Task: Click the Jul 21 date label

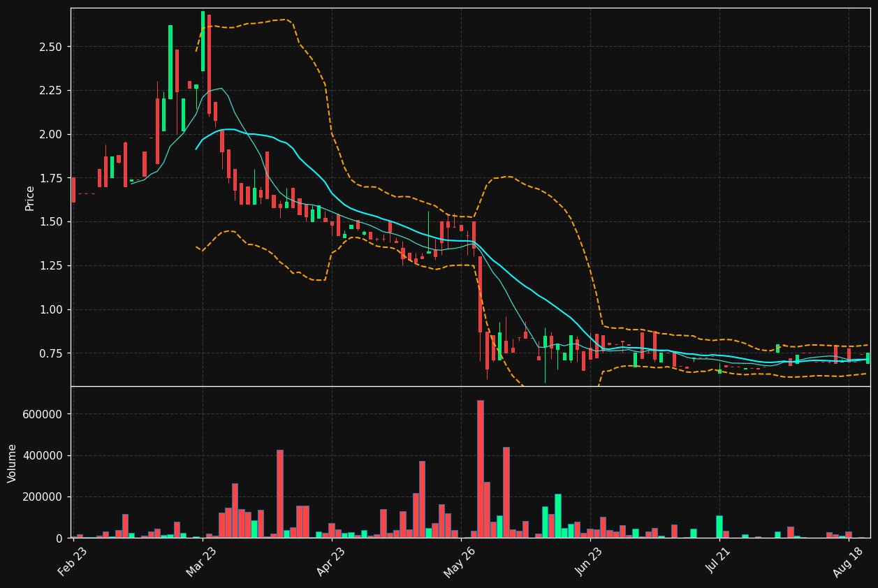Action: (x=719, y=561)
